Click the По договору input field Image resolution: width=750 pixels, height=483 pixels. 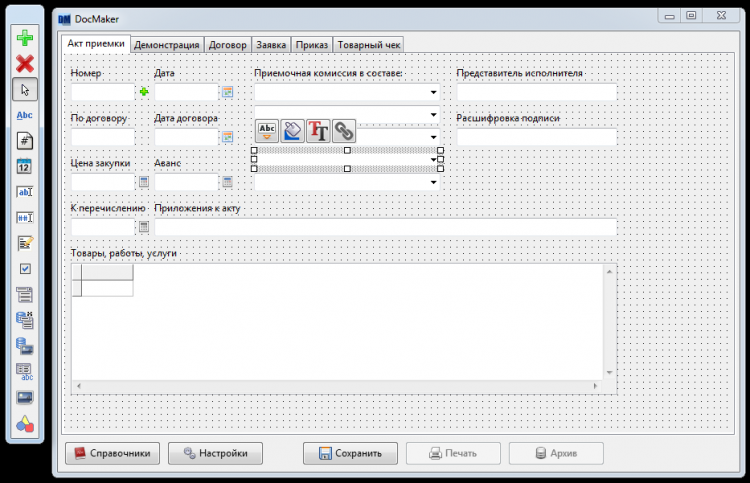(103, 137)
